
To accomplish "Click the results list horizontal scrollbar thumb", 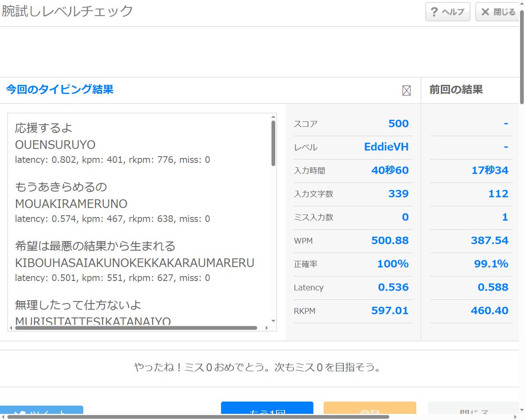I will [x=136, y=328].
